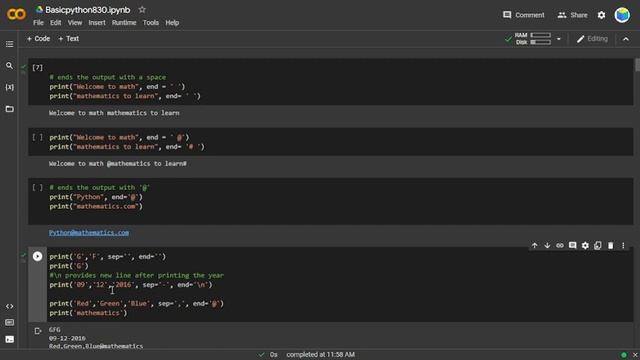Move the selected cell up
This screenshot has width=640, height=360.
coord(534,245)
